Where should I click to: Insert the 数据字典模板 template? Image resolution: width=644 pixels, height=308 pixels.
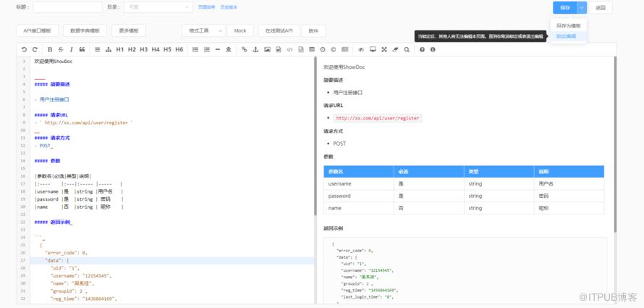click(85, 30)
